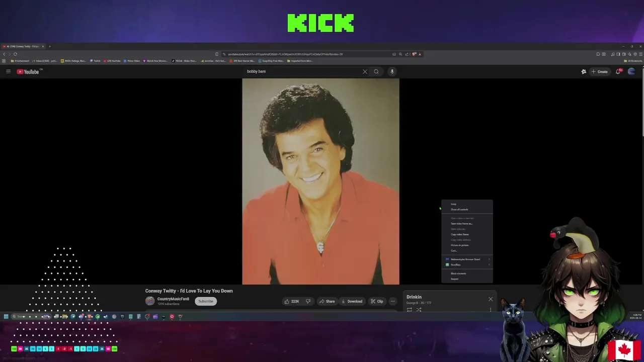This screenshot has width=644, height=362.
Task: Open the Imported from bookmarks folder
Action: pyautogui.click(x=300, y=61)
